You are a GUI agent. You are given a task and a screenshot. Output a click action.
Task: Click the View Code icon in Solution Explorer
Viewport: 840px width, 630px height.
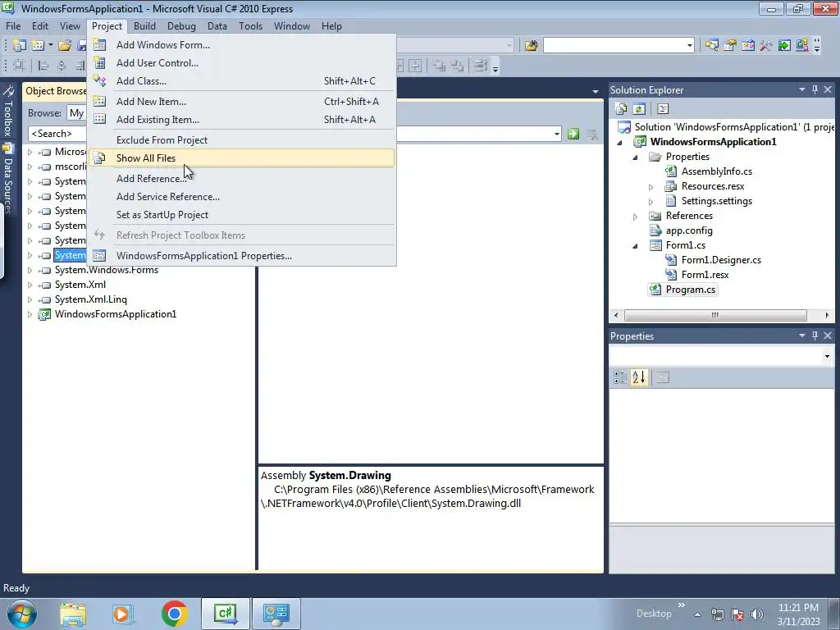663,109
